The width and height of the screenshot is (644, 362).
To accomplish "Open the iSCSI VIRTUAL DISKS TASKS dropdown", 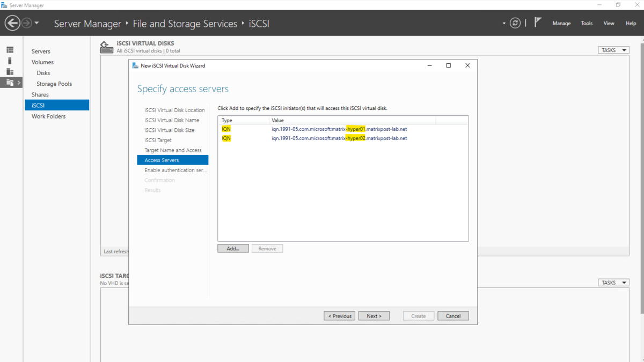I will 613,49.
